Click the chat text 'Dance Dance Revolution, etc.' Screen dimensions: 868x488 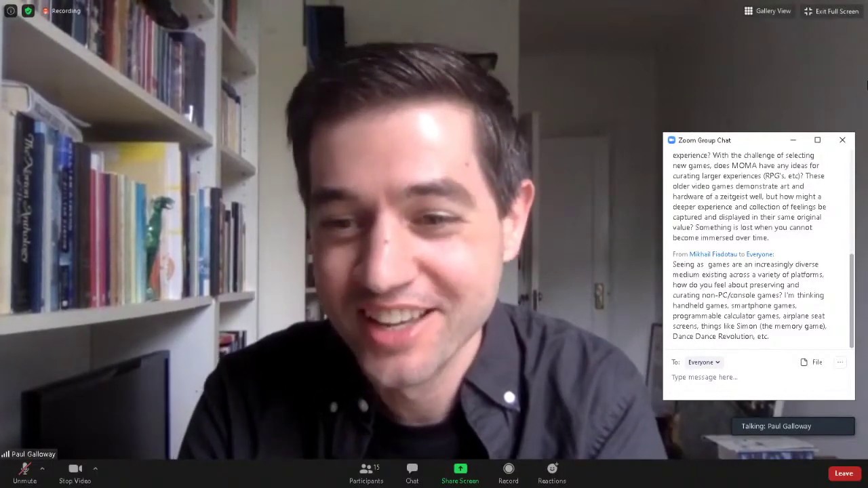(720, 337)
